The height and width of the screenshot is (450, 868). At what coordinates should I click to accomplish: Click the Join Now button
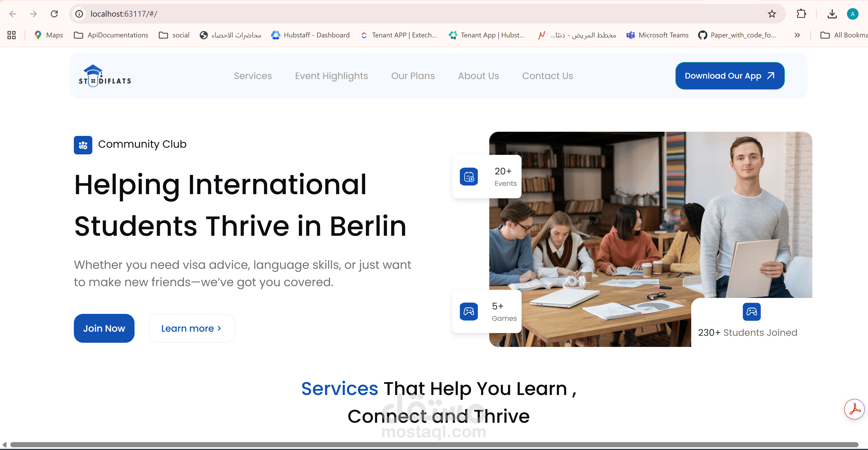coord(104,328)
